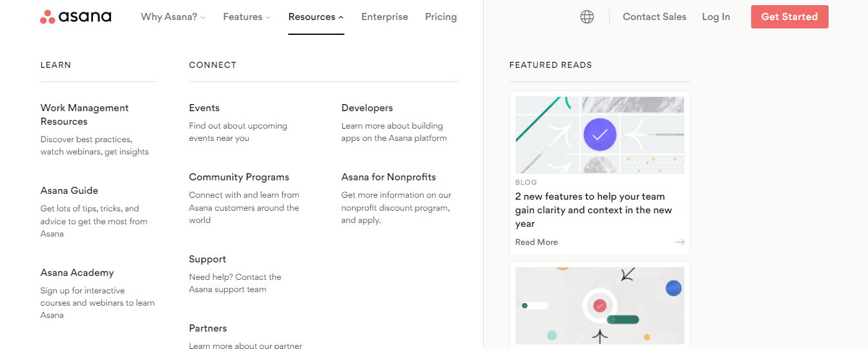868x349 pixels.
Task: Open the Pricing page
Action: [x=441, y=17]
